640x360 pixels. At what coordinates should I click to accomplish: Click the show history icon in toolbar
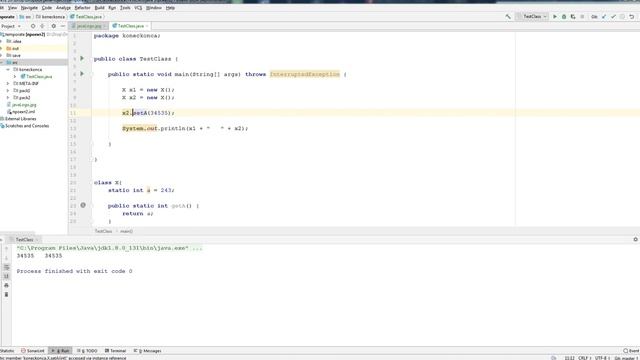(622, 17)
